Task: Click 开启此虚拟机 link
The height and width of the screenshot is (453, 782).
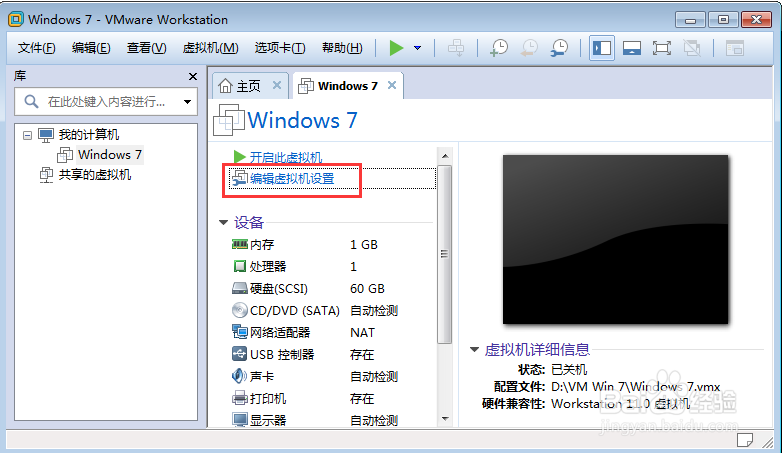Action: point(286,158)
